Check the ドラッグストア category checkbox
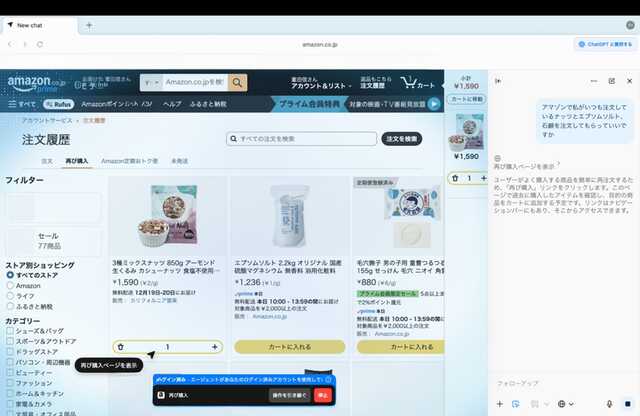The height and width of the screenshot is (416, 640). pyautogui.click(x=10, y=351)
